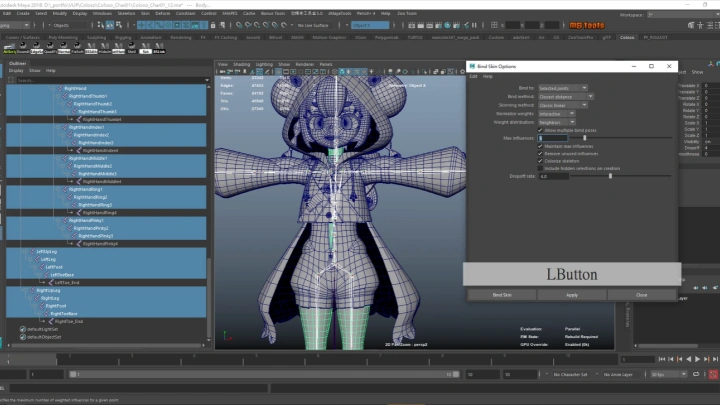Click the BSLink shelf icon
720x405 pixels.
click(x=159, y=47)
